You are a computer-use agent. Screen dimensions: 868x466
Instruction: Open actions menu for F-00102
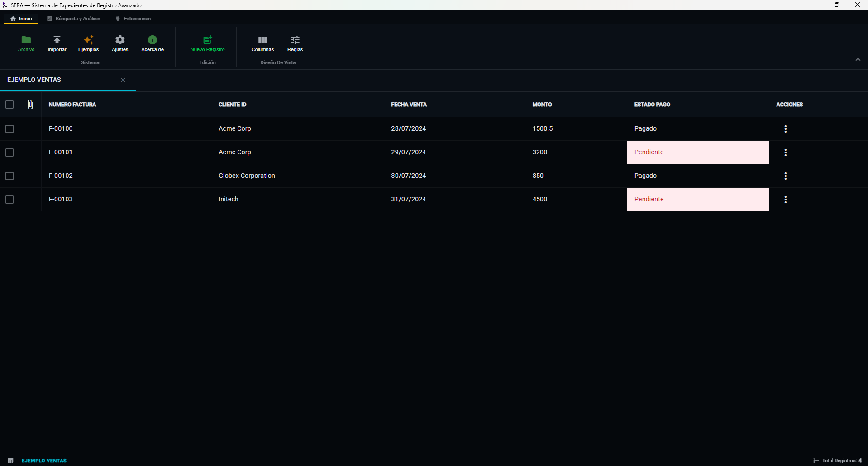click(x=785, y=176)
